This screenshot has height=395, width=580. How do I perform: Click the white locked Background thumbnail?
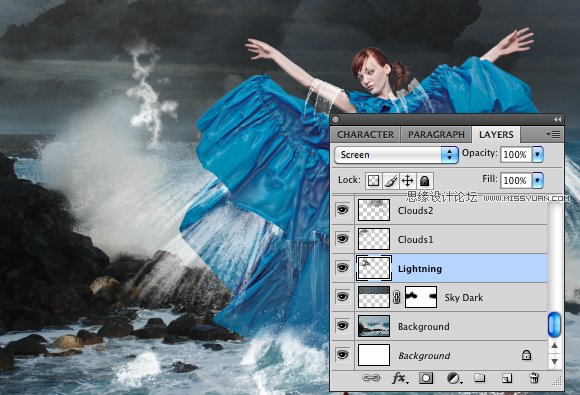(374, 355)
